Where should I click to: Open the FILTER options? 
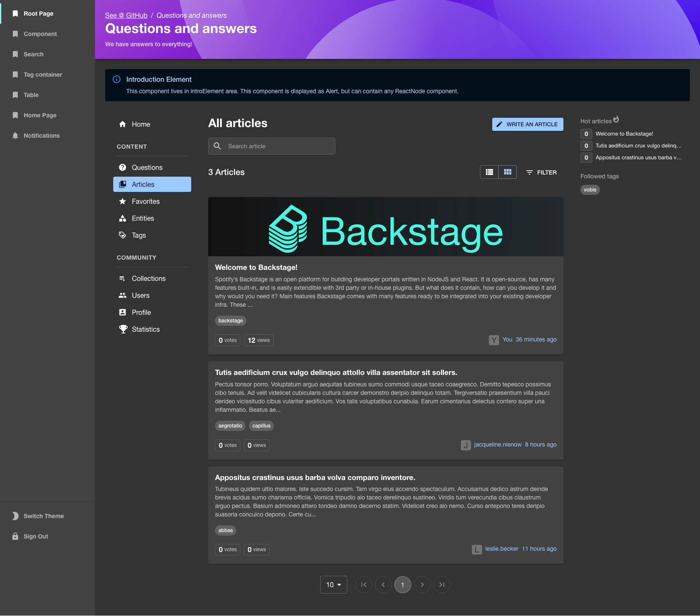541,172
